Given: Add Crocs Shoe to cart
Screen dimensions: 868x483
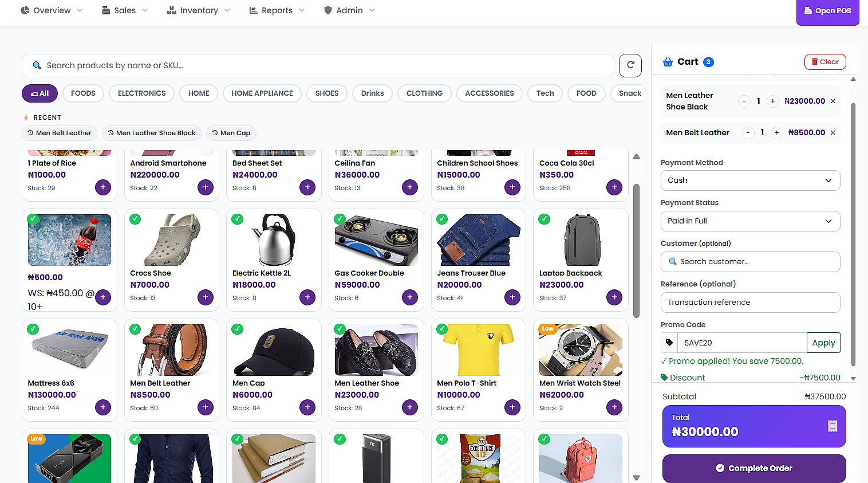Looking at the screenshot, I should pos(206,297).
